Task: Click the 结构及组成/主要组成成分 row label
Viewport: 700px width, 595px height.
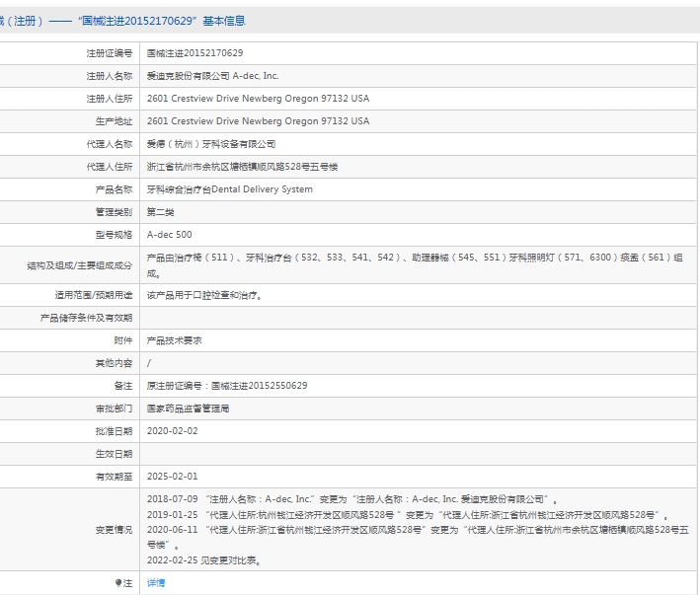Action: 80,265
